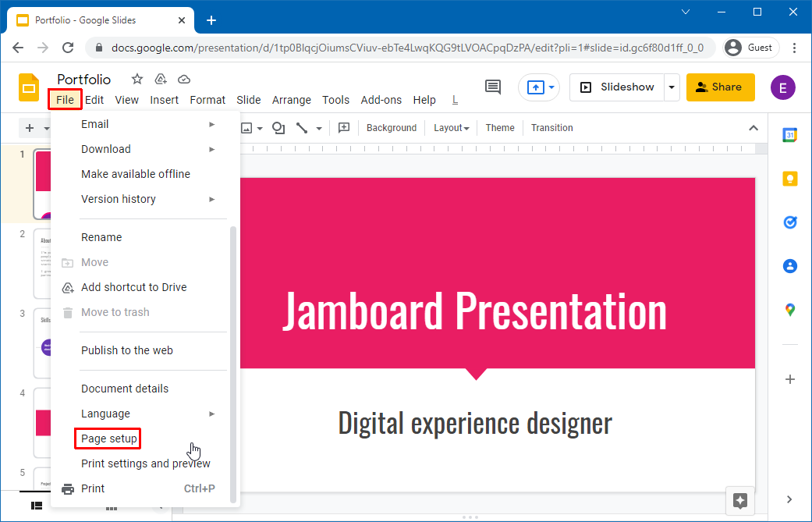812x522 pixels.
Task: Open Google Maps in side panel
Action: (789, 310)
